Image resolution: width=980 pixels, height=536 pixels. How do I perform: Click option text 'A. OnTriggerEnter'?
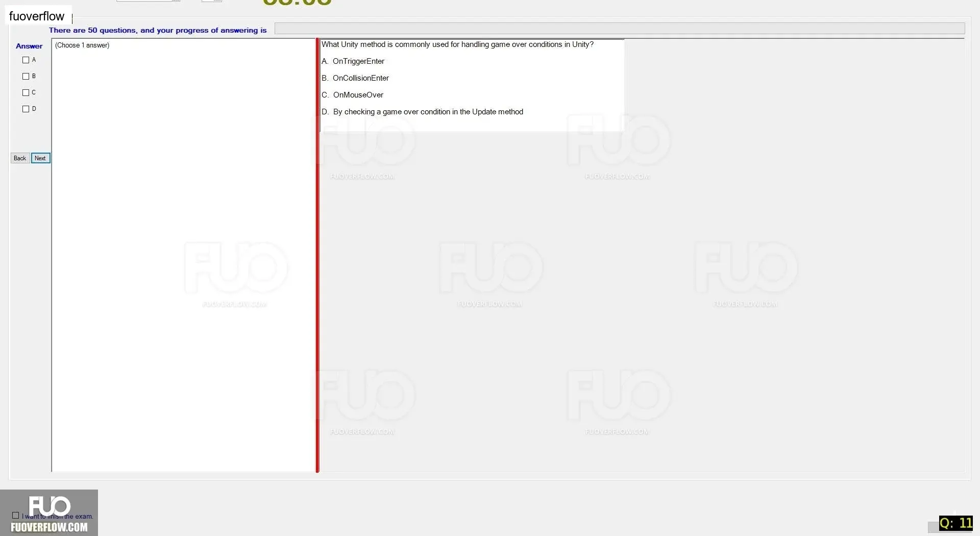point(353,61)
